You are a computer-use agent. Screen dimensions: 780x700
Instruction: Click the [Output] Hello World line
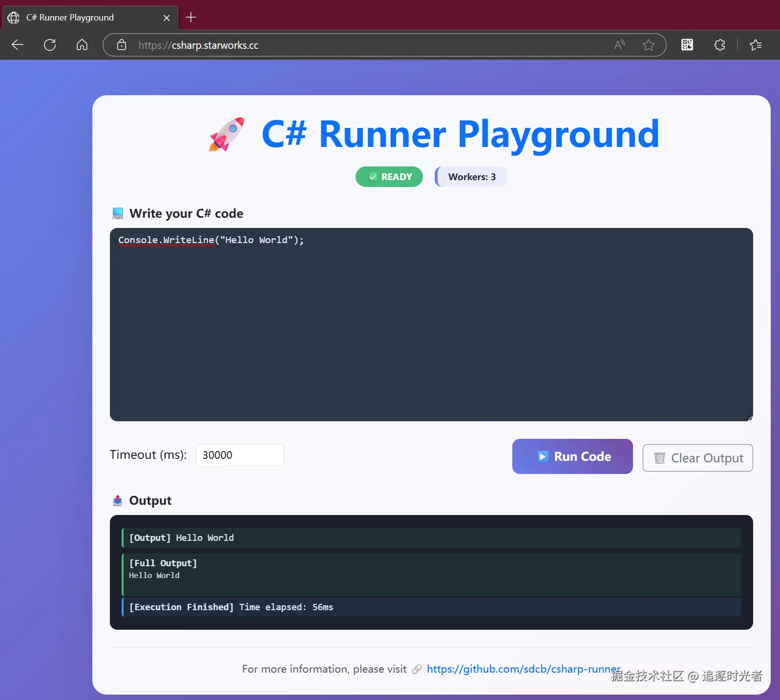click(x=431, y=538)
